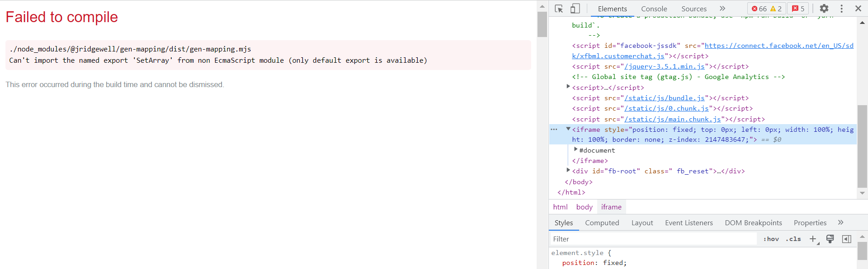Click the 'Can't import the named export' error
This screenshot has width=868, height=269.
click(x=218, y=60)
